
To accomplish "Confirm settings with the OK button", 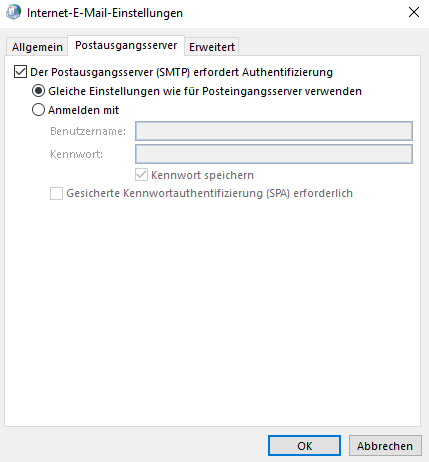I will (304, 446).
